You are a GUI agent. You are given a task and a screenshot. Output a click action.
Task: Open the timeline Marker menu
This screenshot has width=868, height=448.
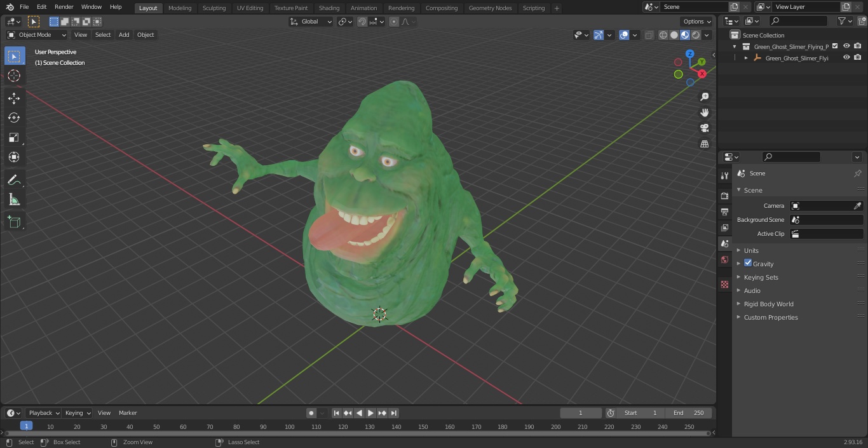click(x=128, y=413)
